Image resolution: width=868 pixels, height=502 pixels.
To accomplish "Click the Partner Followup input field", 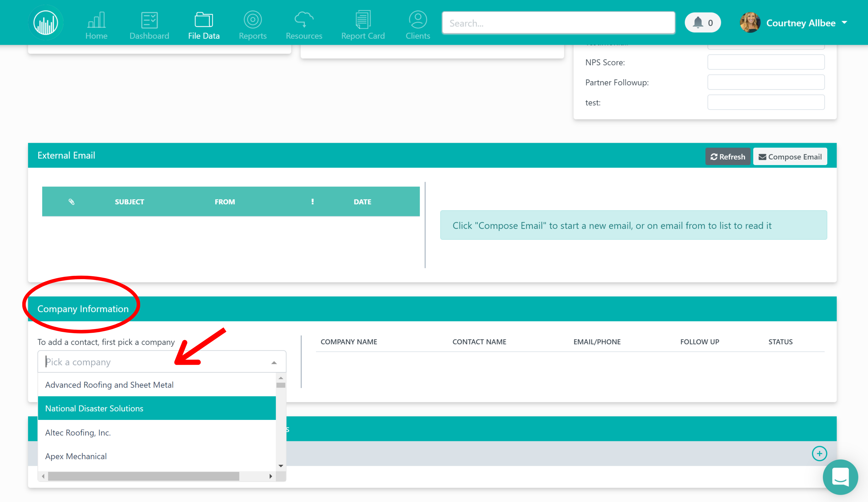I will (766, 82).
